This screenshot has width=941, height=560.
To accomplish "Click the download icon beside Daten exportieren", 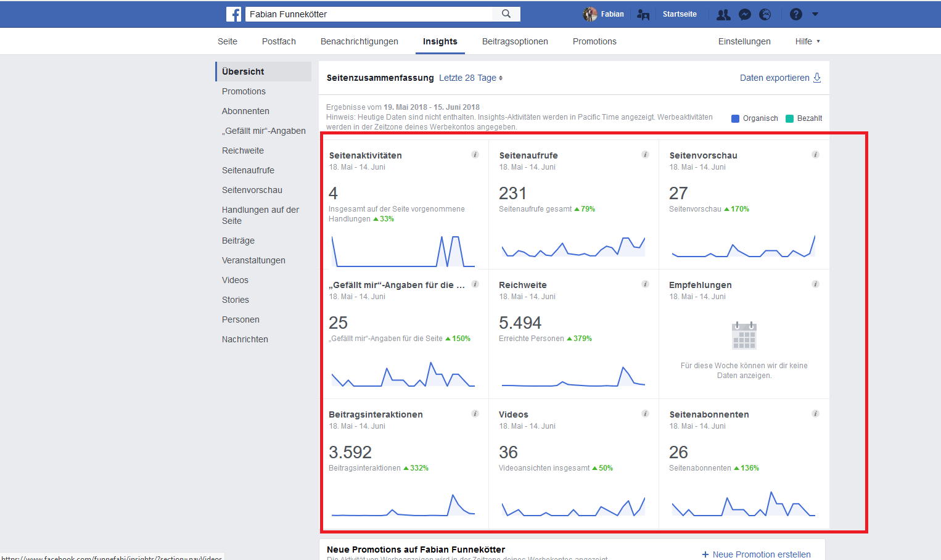I will click(x=817, y=78).
